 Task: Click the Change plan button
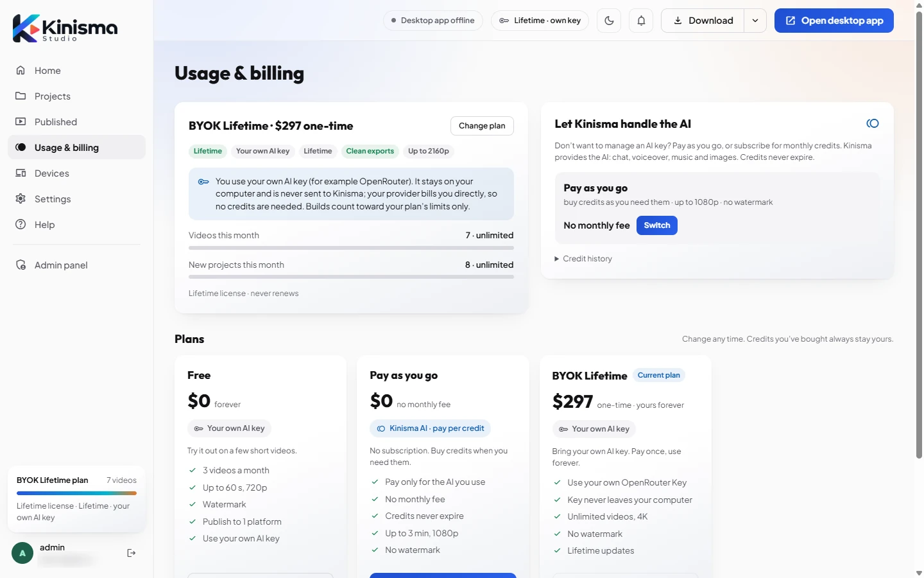(x=482, y=126)
